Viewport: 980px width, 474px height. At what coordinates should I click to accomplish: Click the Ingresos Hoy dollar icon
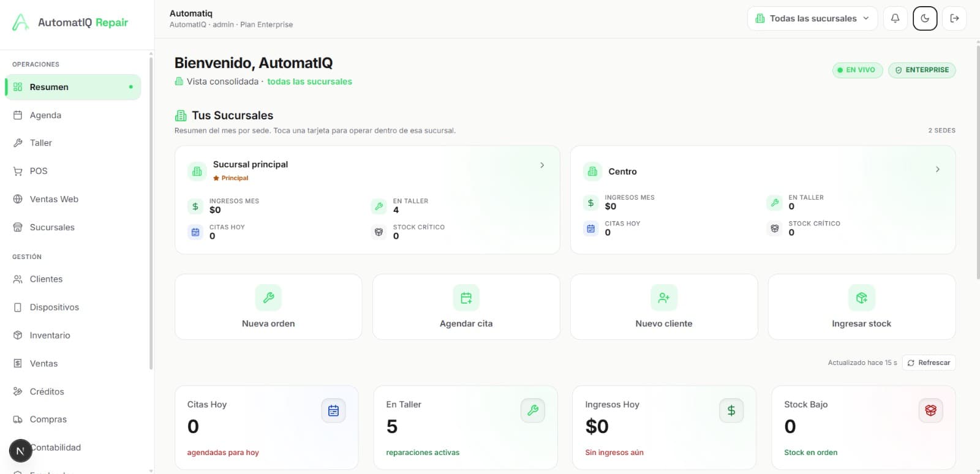(731, 410)
